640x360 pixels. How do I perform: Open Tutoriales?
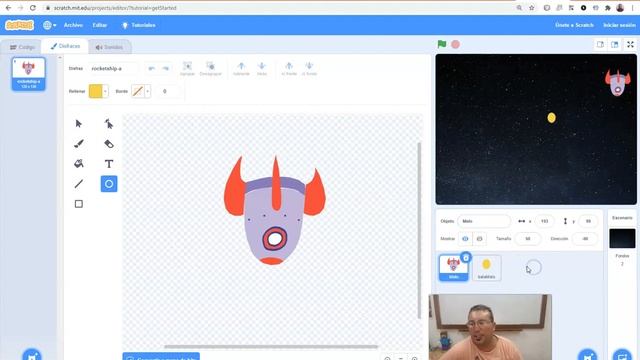pyautogui.click(x=139, y=25)
